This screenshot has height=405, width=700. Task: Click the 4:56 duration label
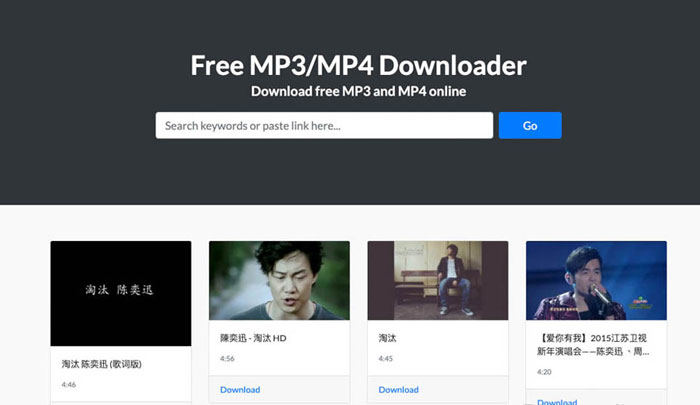227,359
